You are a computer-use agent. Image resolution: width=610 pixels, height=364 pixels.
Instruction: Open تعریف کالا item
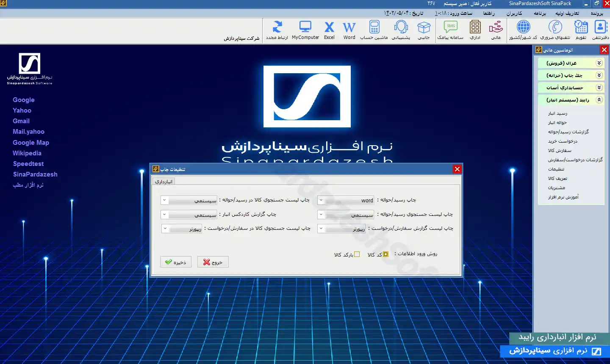point(557,179)
